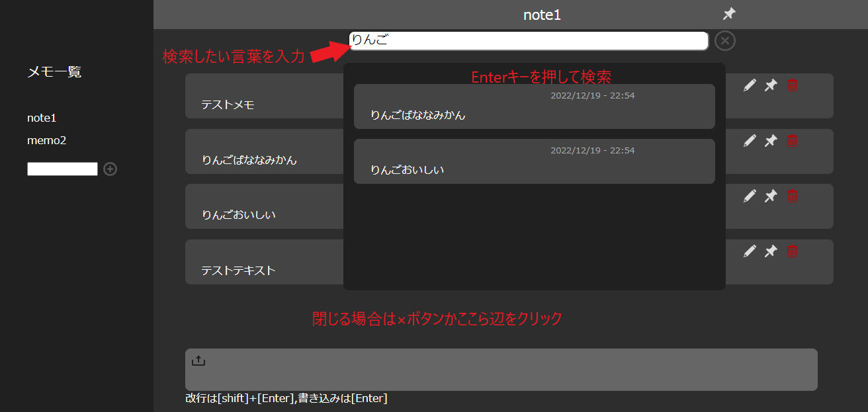Edit the りんごおいしい memo with pencil icon
This screenshot has height=412, width=868.
(750, 196)
